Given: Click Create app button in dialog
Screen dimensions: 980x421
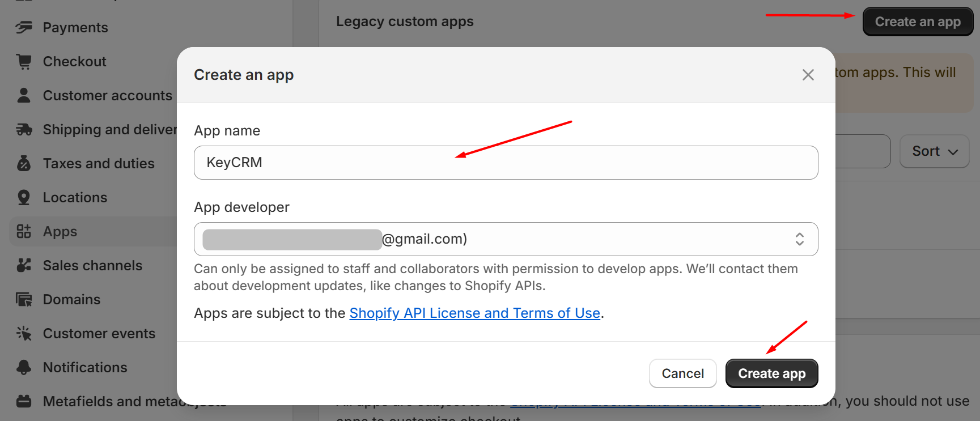Looking at the screenshot, I should 771,373.
